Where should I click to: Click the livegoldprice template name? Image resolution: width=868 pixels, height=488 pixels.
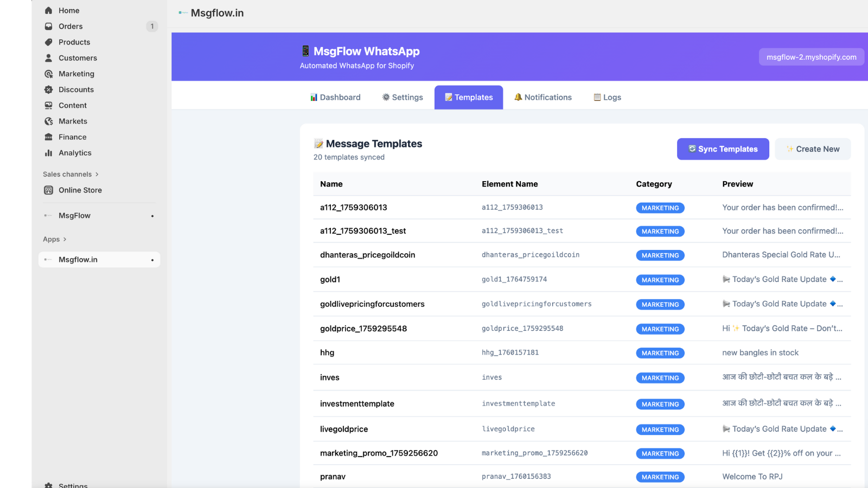click(344, 429)
